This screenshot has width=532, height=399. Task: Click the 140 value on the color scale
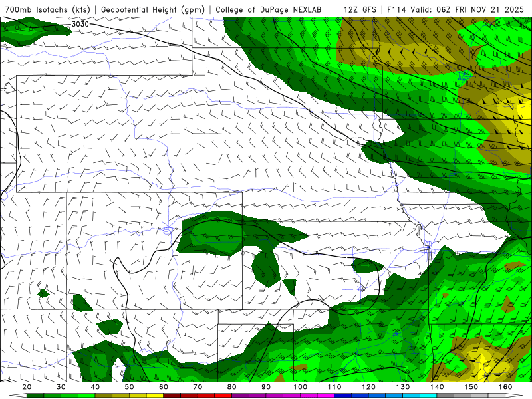437,387
